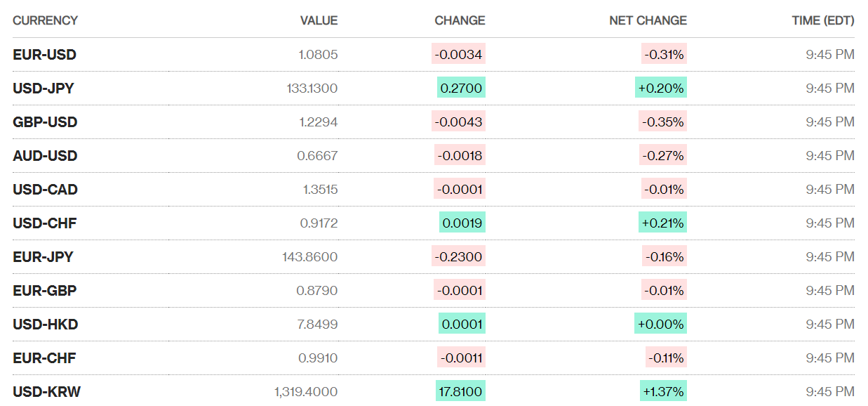The width and height of the screenshot is (868, 406).
Task: Open the USD-JPY currency pair link
Action: (x=44, y=89)
